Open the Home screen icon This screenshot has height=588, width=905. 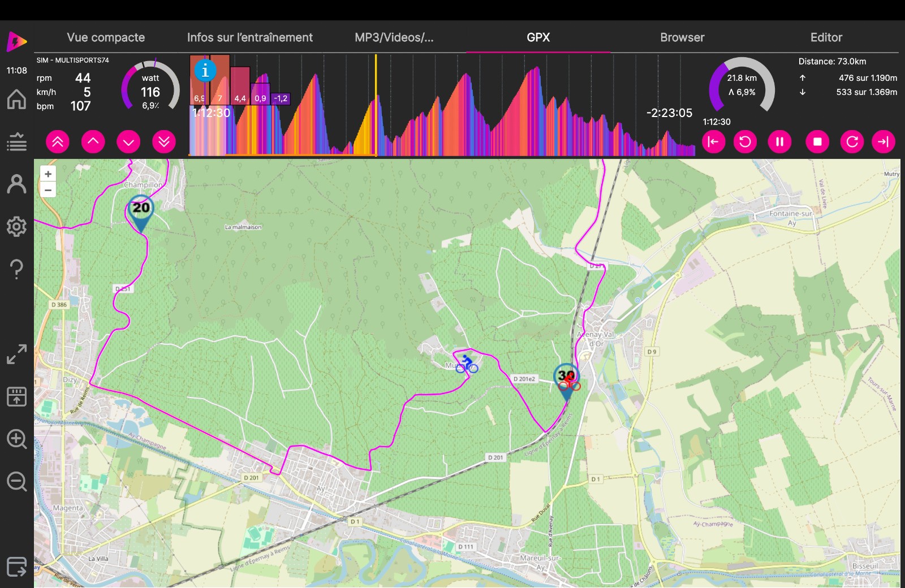(x=16, y=100)
